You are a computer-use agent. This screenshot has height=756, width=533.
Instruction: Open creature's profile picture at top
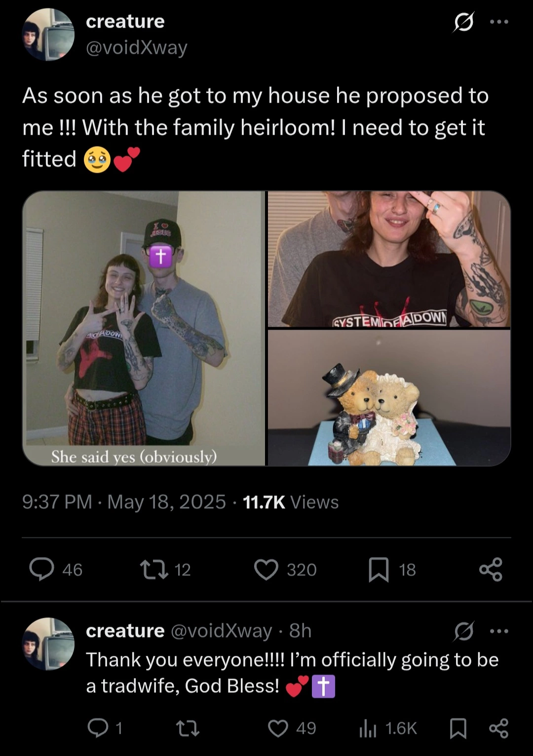48,35
